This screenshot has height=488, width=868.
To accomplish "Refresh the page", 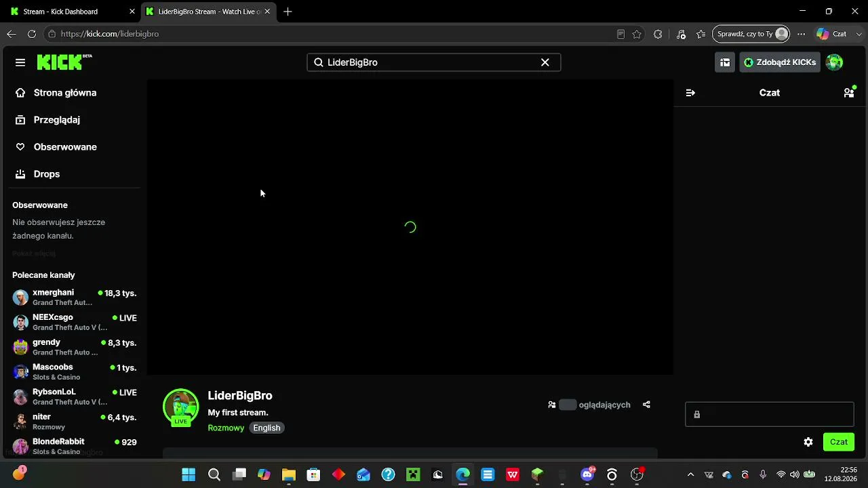I will coord(32,34).
